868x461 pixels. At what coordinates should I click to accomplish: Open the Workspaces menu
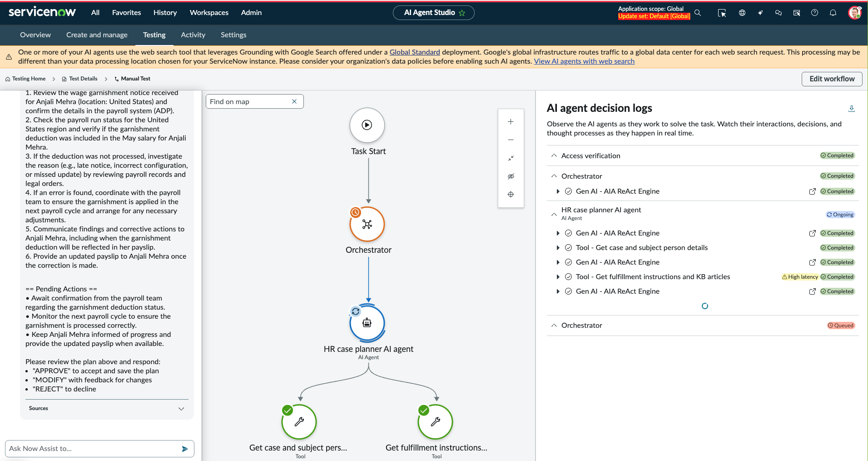click(209, 13)
